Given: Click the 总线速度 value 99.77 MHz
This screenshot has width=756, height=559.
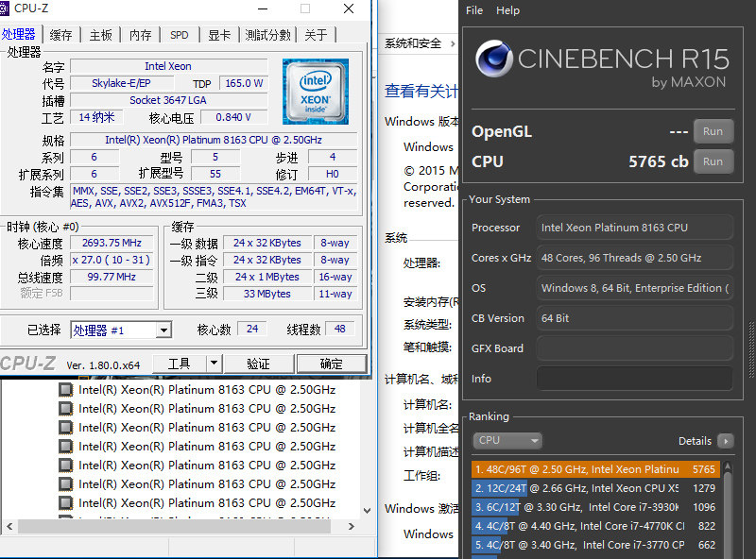Looking at the screenshot, I should point(112,277).
